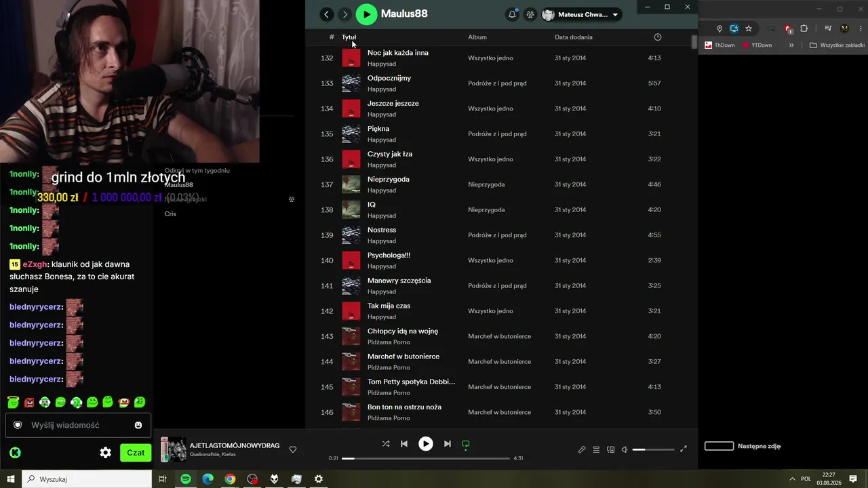The height and width of the screenshot is (488, 868).
Task: Open chat identity shield badge
Action: [x=18, y=425]
